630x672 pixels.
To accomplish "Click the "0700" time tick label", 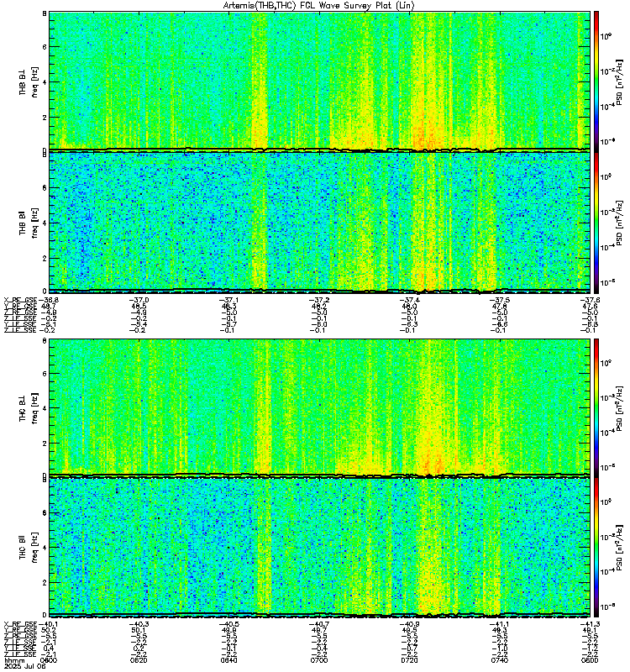I will [319, 660].
